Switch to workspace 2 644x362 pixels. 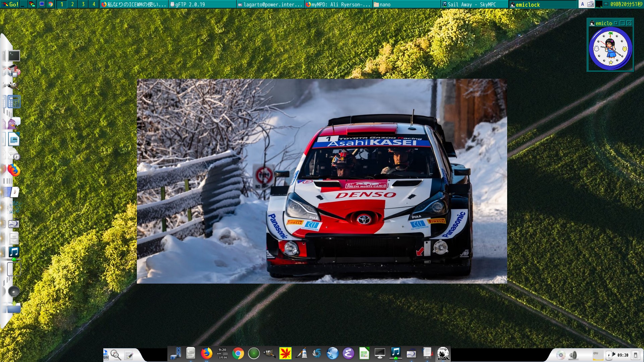(x=72, y=4)
